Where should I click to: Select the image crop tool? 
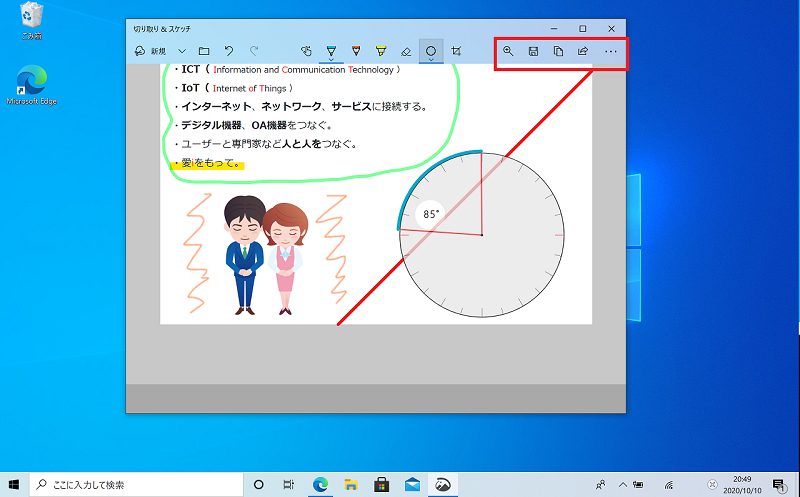point(456,51)
